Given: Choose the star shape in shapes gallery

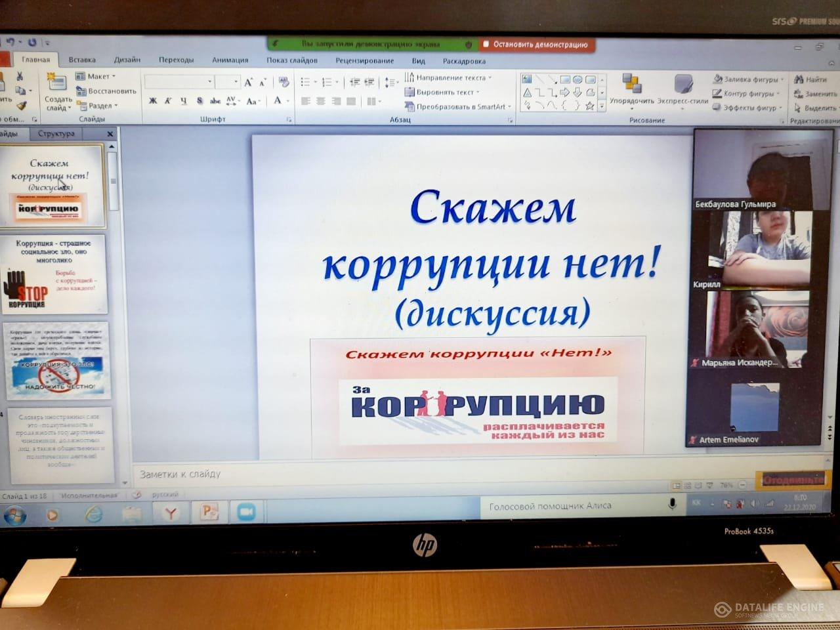Looking at the screenshot, I should (589, 106).
